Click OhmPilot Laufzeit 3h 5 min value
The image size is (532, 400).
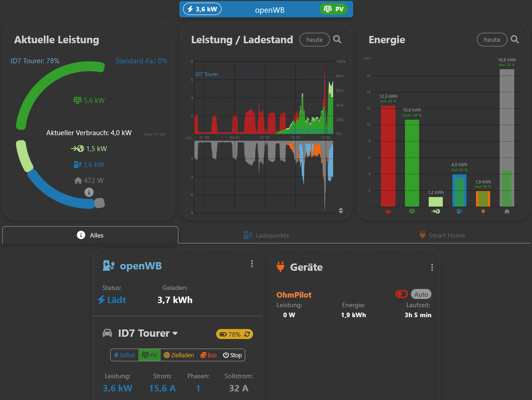click(418, 315)
